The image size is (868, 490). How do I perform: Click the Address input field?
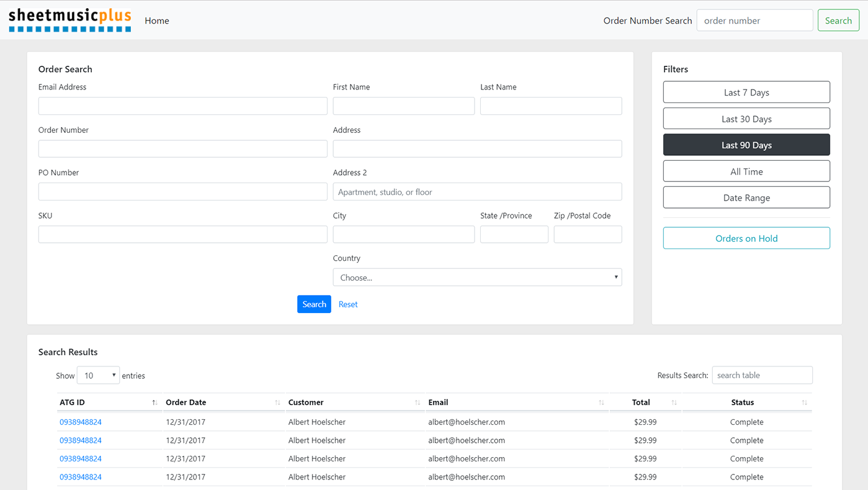point(477,148)
